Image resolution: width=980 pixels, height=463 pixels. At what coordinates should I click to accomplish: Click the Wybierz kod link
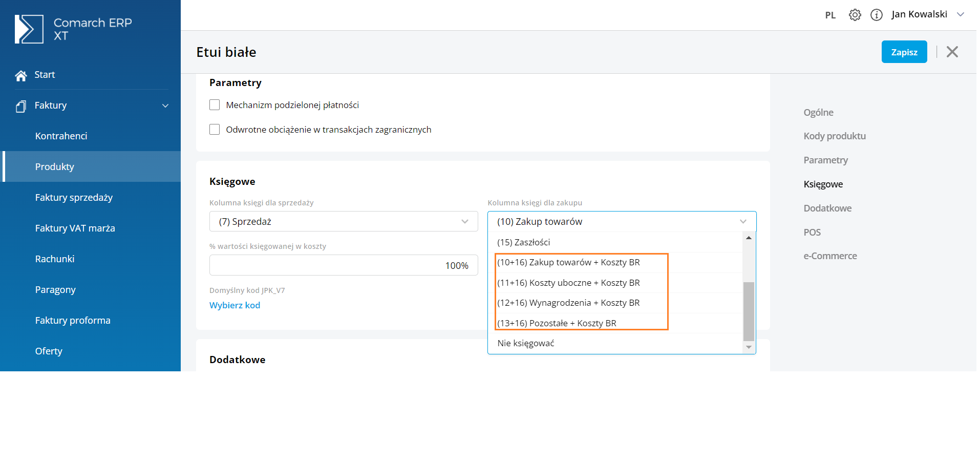(x=235, y=305)
